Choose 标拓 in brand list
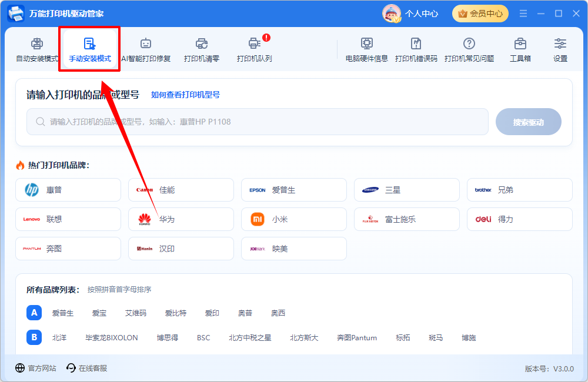 403,338
